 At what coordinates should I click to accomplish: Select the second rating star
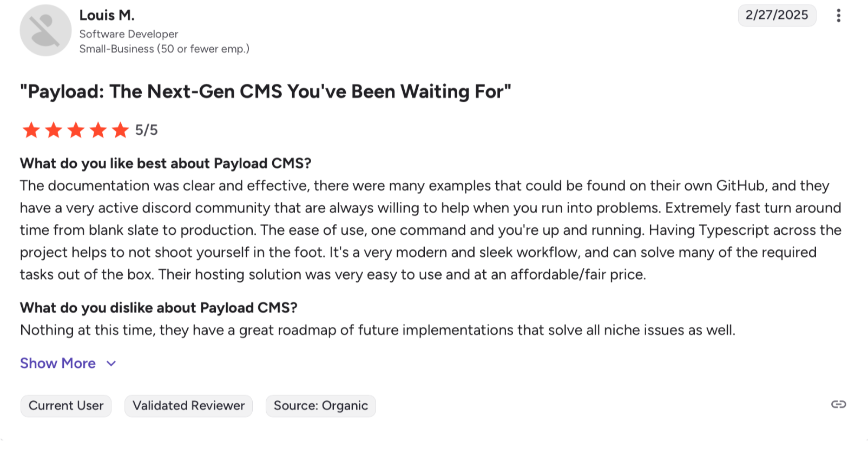click(x=54, y=130)
